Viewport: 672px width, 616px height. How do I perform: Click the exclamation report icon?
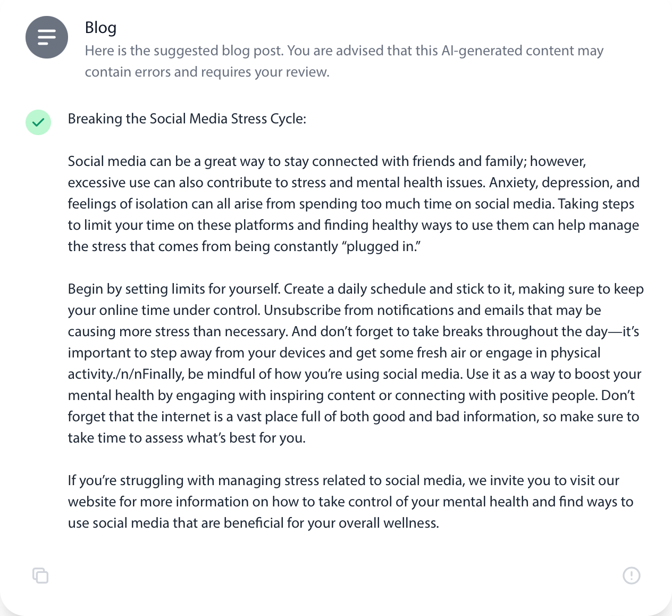(x=632, y=576)
